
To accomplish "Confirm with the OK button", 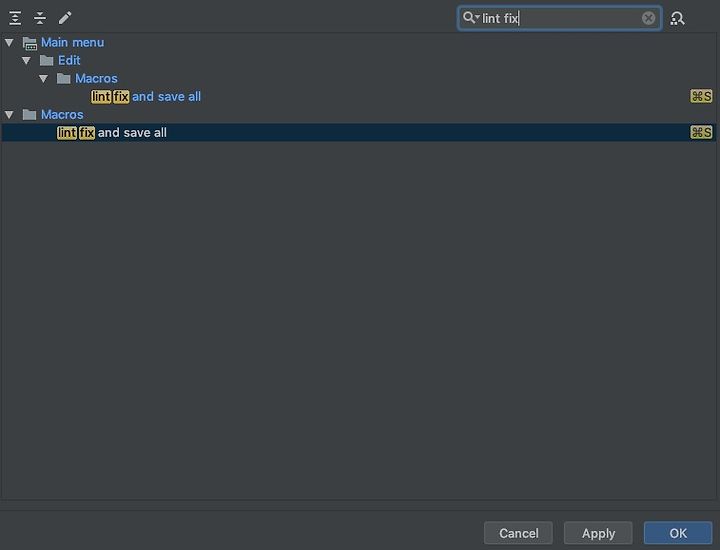I will pos(678,533).
